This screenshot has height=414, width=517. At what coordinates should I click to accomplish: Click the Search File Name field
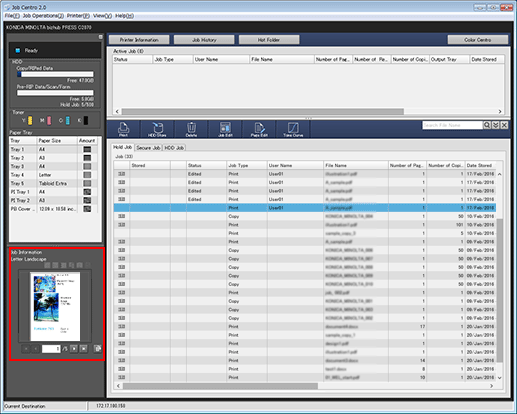pos(452,125)
